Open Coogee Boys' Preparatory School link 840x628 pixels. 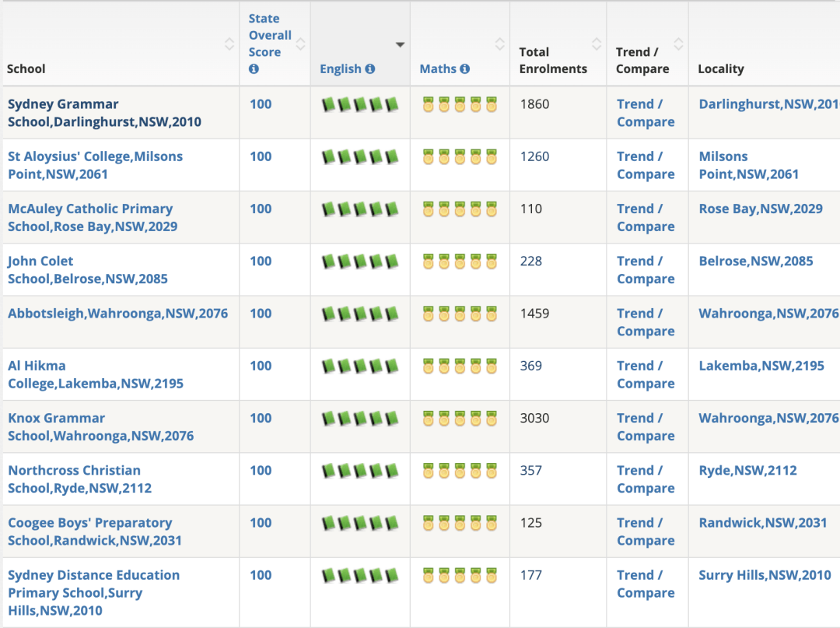pos(95,532)
